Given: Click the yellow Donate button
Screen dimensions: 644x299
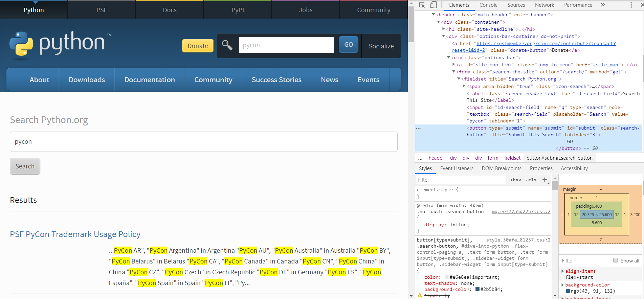Looking at the screenshot, I should click(198, 46).
